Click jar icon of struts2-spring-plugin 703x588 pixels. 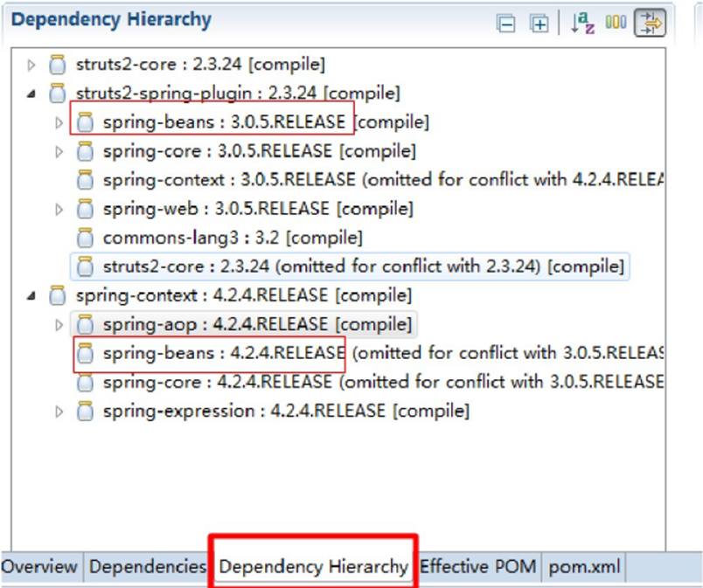click(58, 93)
